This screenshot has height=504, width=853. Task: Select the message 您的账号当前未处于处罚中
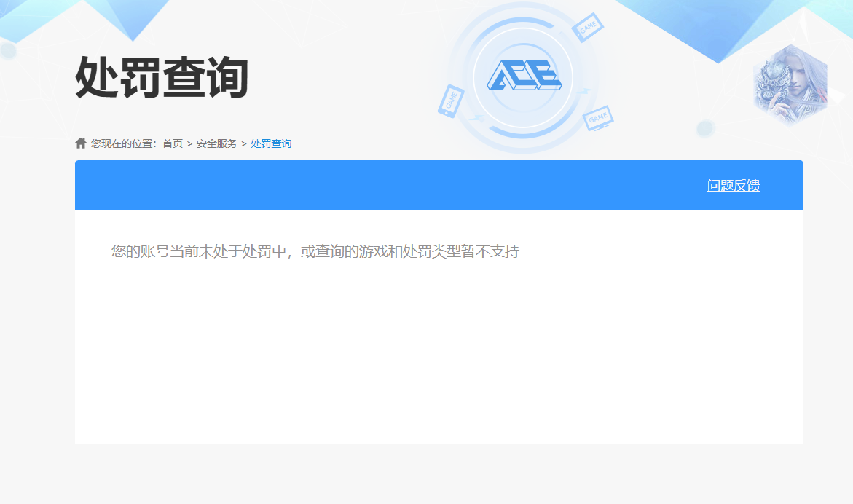[x=315, y=251]
